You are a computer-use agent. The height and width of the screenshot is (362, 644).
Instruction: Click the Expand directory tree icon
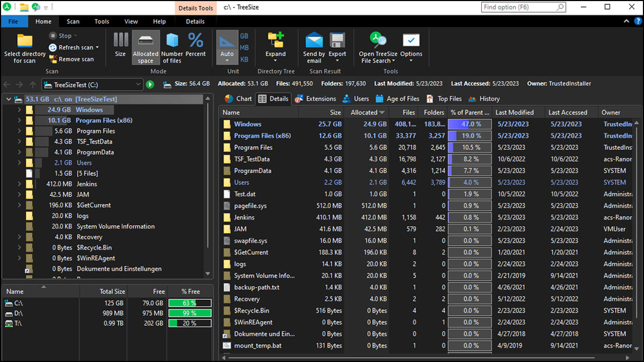(275, 40)
